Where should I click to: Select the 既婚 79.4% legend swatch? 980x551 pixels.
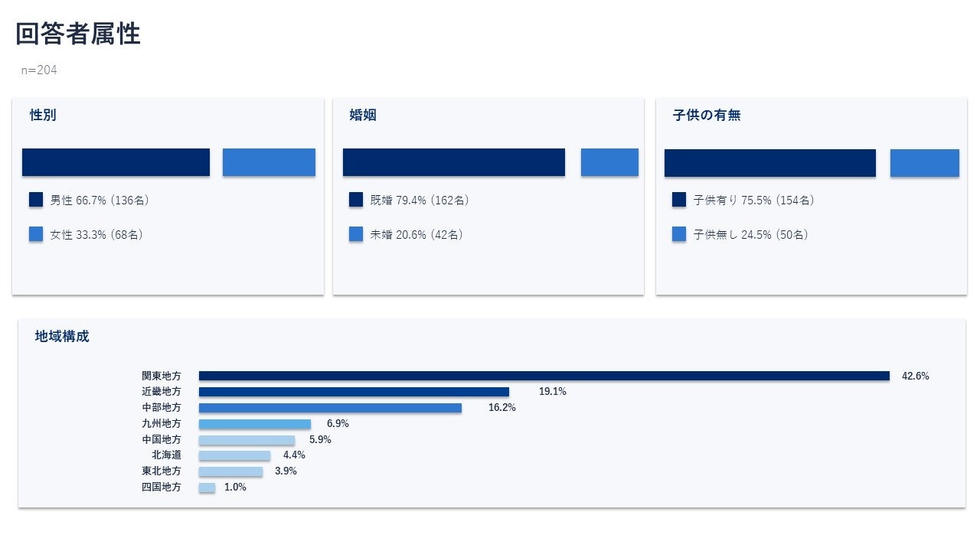[x=356, y=200]
